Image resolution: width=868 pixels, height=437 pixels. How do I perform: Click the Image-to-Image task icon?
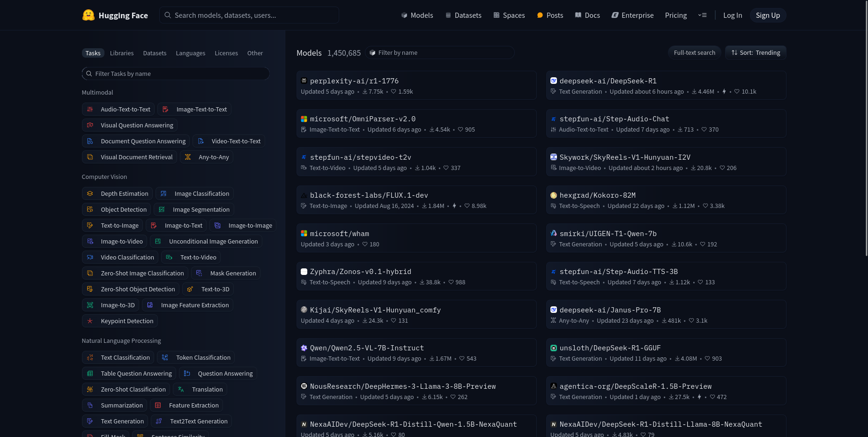click(217, 225)
